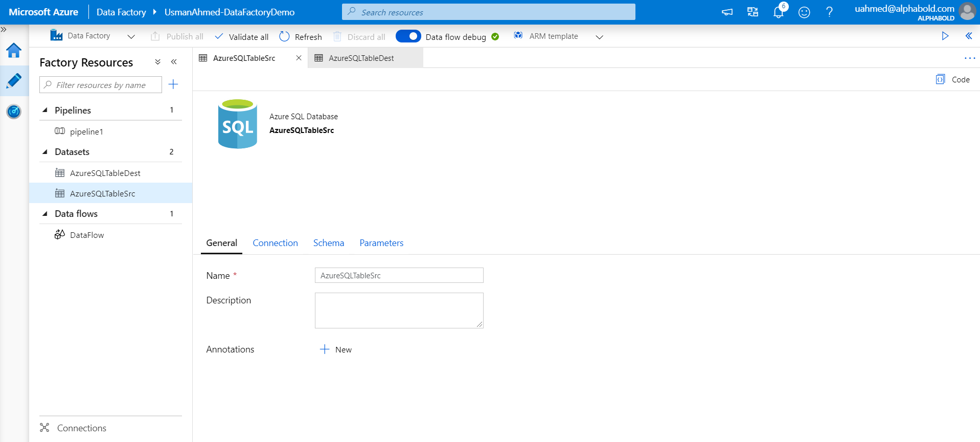Click Validate all

(x=242, y=36)
